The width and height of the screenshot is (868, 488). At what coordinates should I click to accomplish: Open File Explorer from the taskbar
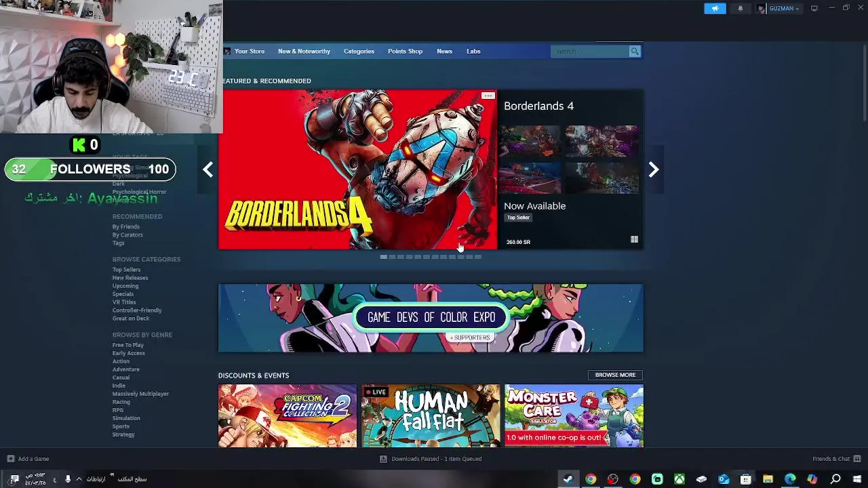(x=768, y=479)
